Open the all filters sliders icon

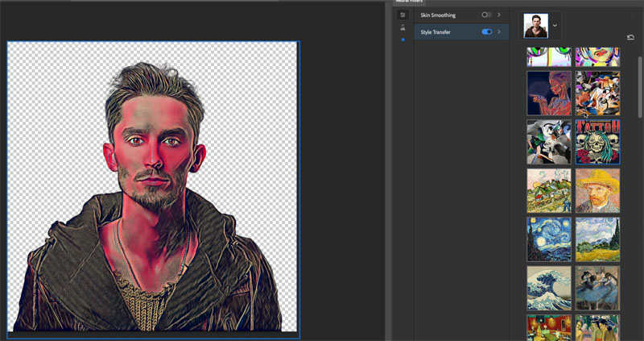(402, 15)
